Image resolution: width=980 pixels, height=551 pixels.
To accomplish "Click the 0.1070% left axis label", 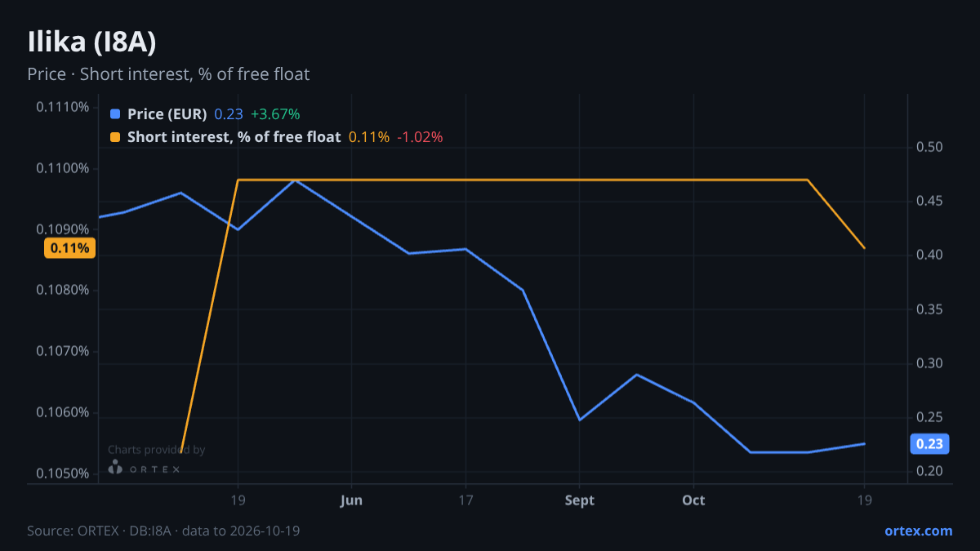I will (x=63, y=352).
